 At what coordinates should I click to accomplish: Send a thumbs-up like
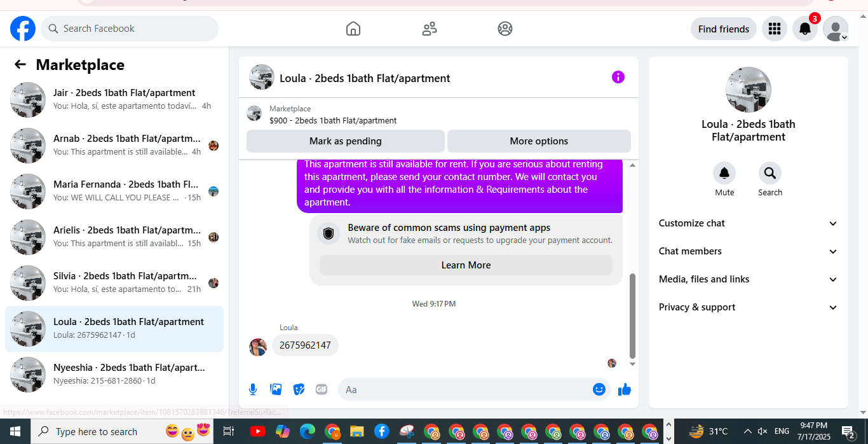click(625, 389)
